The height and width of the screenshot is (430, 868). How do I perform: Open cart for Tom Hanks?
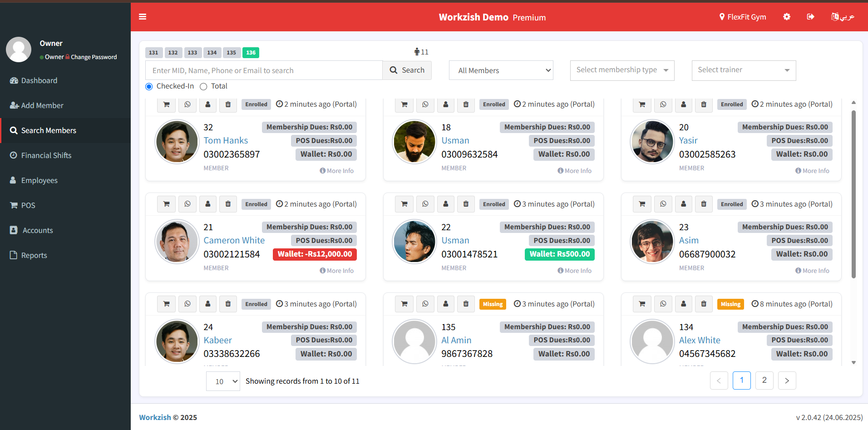[x=167, y=104]
